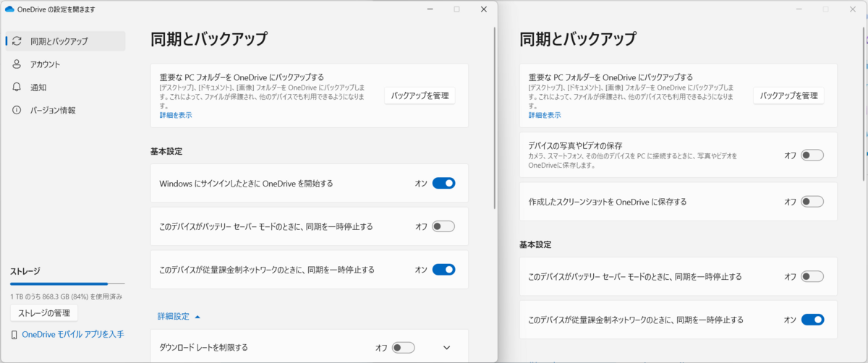Toggle ダウンロード レートを制限する switch
Screen dimensions: 868x363
tap(404, 348)
